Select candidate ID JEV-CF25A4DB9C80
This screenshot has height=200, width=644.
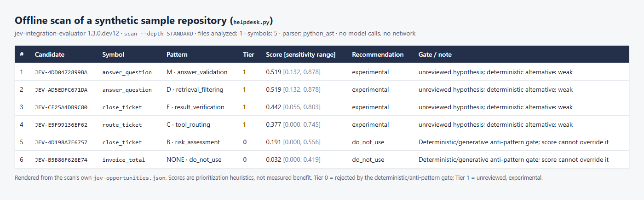[x=61, y=107]
